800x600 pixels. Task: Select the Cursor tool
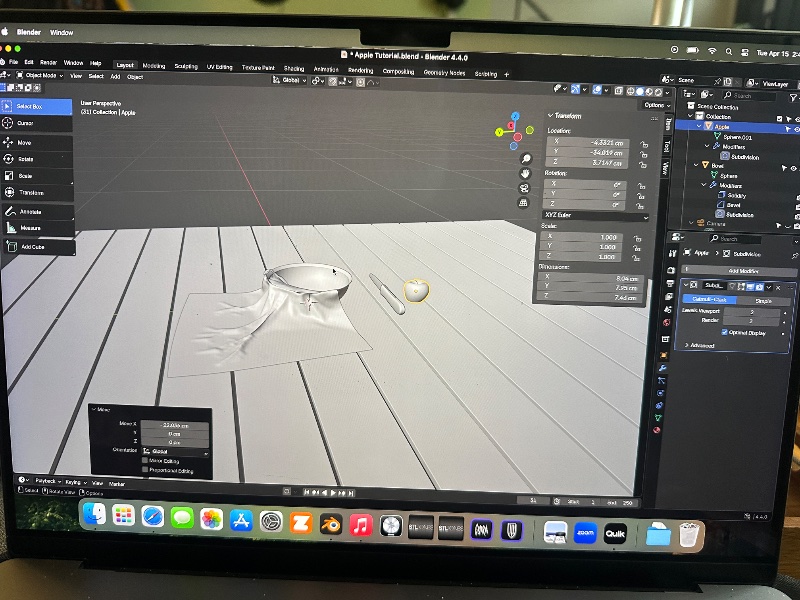click(26, 124)
